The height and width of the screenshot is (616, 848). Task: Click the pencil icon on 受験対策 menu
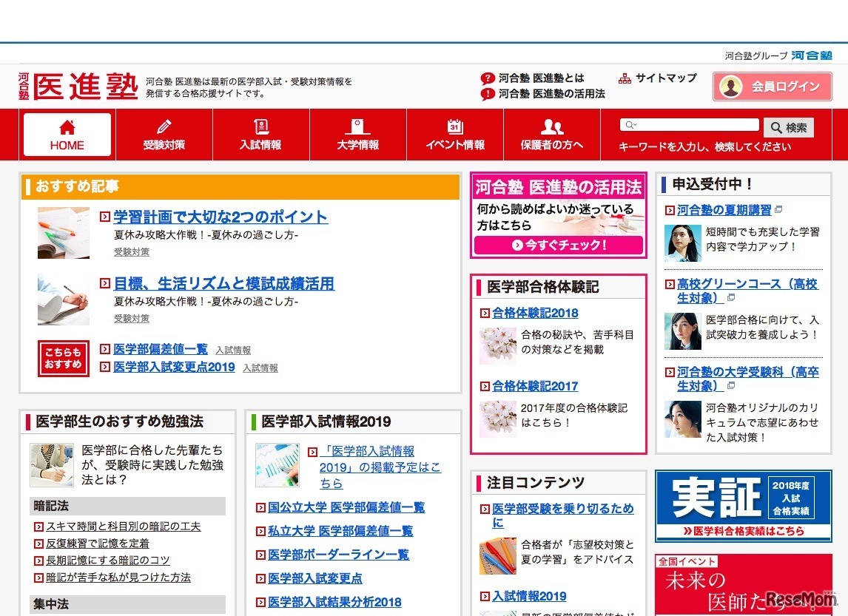point(164,126)
